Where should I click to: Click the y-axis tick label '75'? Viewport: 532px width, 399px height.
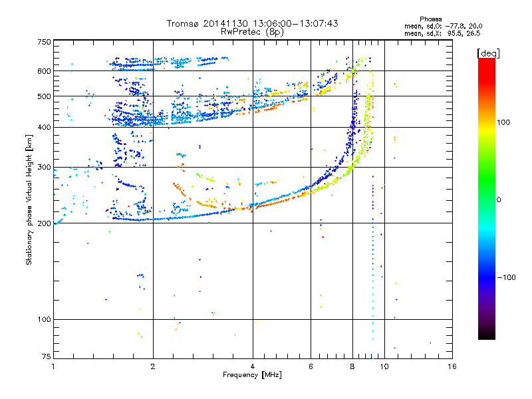click(x=47, y=356)
